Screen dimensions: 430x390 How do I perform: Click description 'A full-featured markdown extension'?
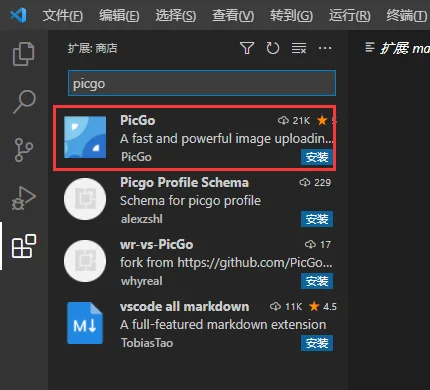coord(223,325)
